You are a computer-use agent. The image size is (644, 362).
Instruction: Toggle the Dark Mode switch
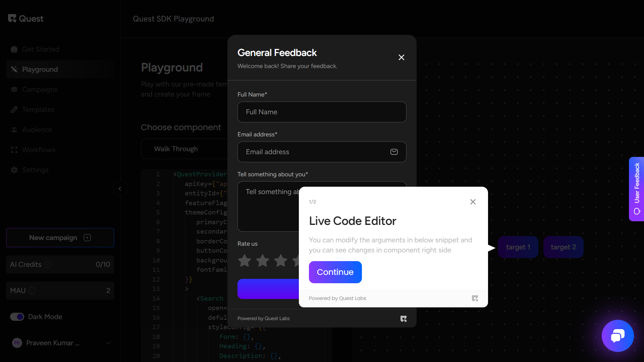coord(17,317)
